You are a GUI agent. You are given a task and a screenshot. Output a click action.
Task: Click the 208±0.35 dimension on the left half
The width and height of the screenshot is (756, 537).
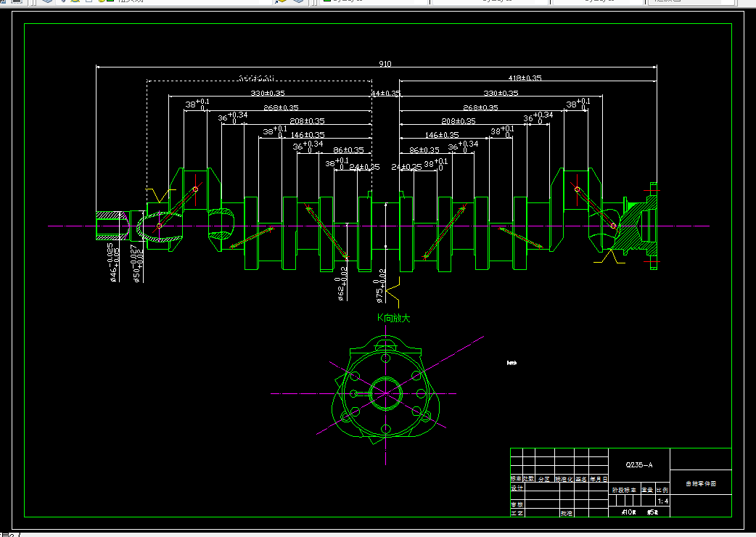pos(307,121)
